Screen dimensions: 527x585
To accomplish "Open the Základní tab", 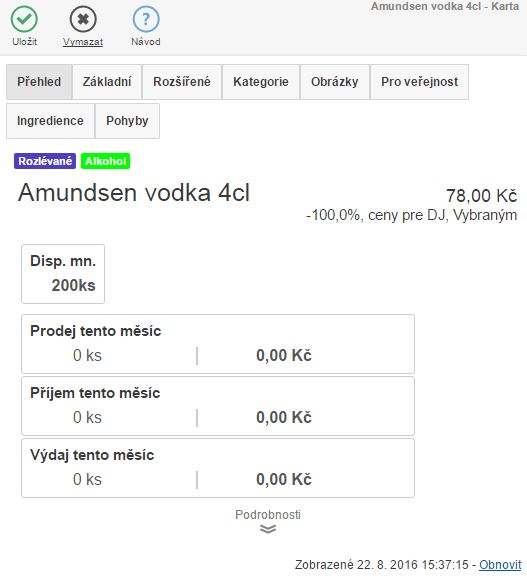I will point(107,82).
